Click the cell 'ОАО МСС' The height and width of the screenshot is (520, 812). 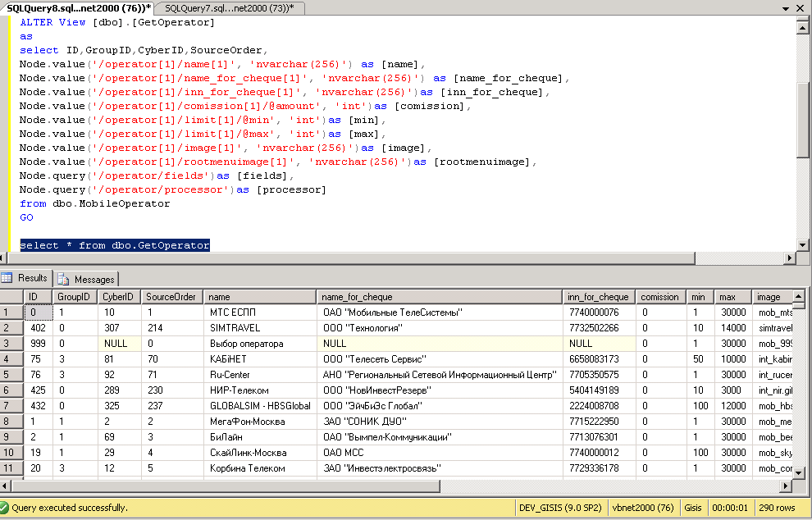click(x=439, y=452)
